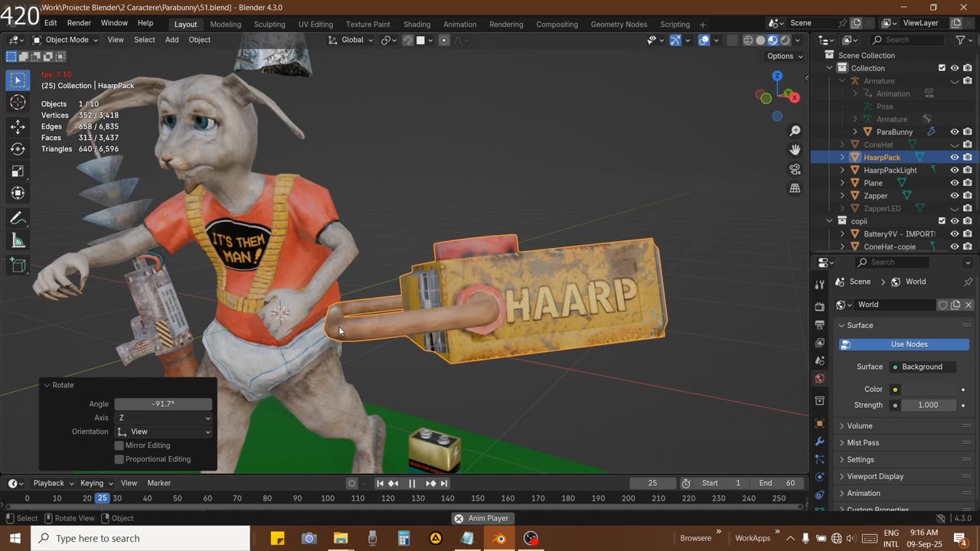Image resolution: width=980 pixels, height=551 pixels.
Task: Open the Axis Z dropdown
Action: (163, 418)
